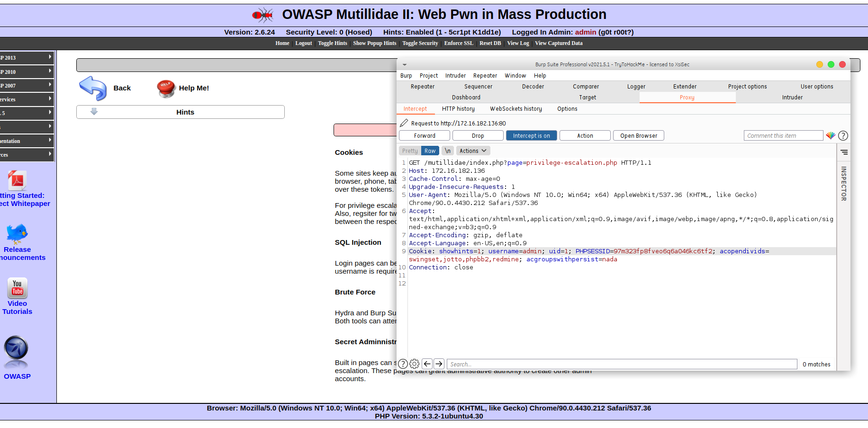Open the Logger tab
Screen dimensions: 868x428
click(x=636, y=87)
